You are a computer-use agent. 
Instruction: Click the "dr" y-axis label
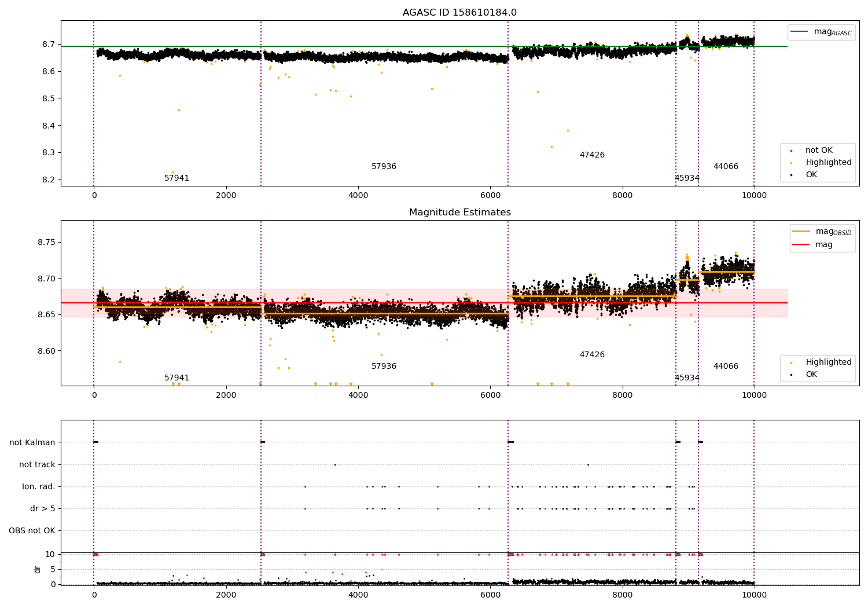tap(38, 569)
